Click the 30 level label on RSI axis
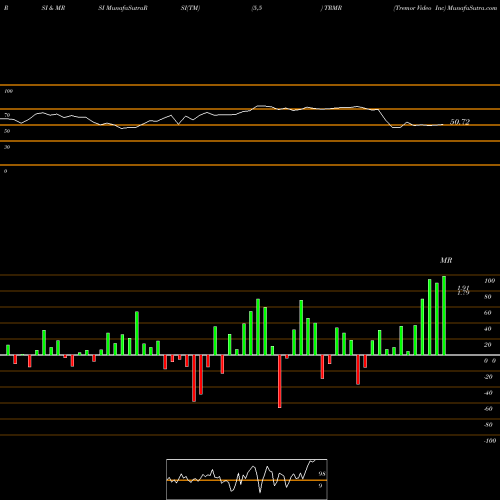This screenshot has height=500, width=500. (7, 147)
